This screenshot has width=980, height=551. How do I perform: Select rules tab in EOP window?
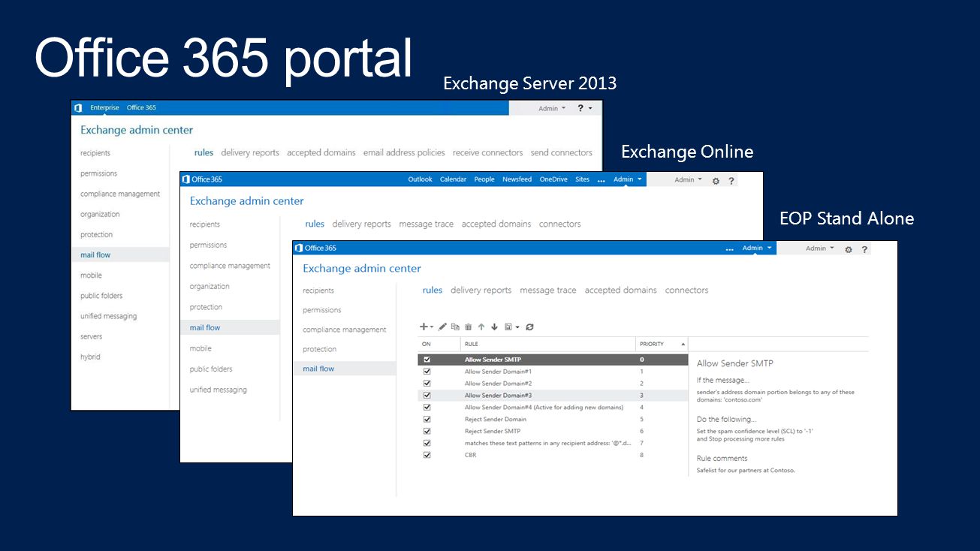tap(433, 291)
